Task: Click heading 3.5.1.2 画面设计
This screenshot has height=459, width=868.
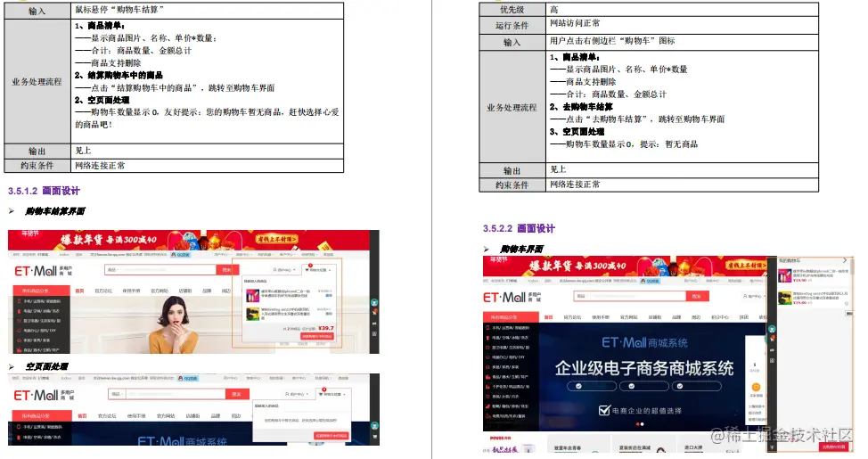Action: [x=44, y=191]
